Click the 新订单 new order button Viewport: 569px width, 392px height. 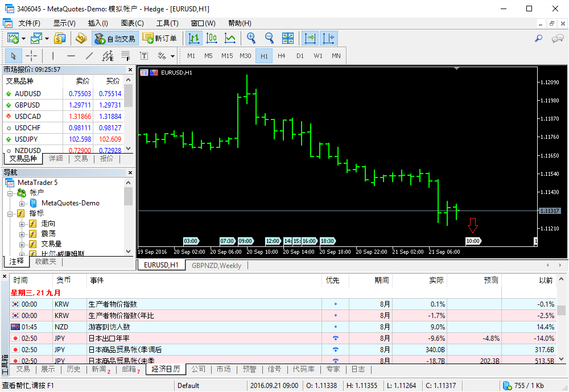(x=160, y=38)
